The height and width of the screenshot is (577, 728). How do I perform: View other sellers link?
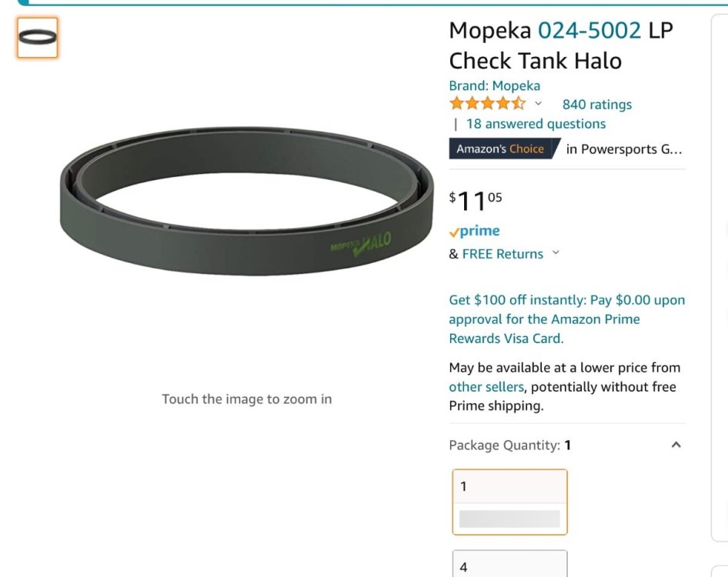[486, 387]
